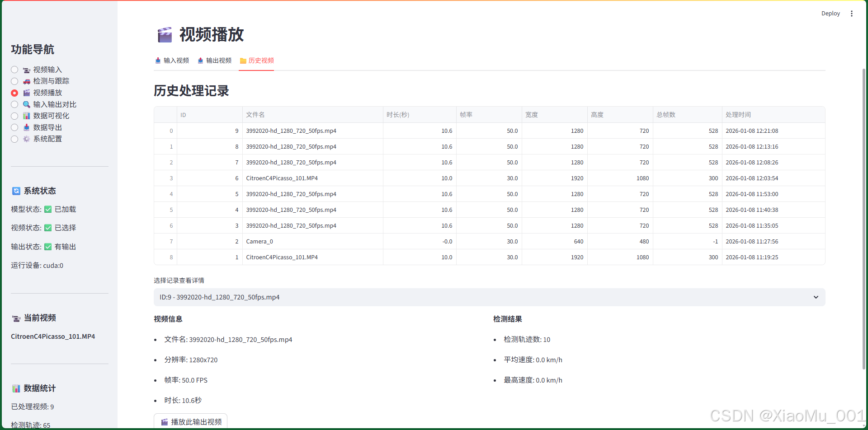Open the record details dropdown showing ID:9
The image size is (868, 430).
tap(489, 297)
